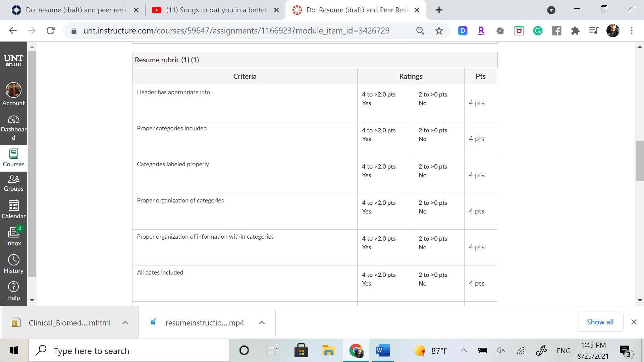Open a new browser tab
Viewport: 644px width, 362px height.
[439, 10]
